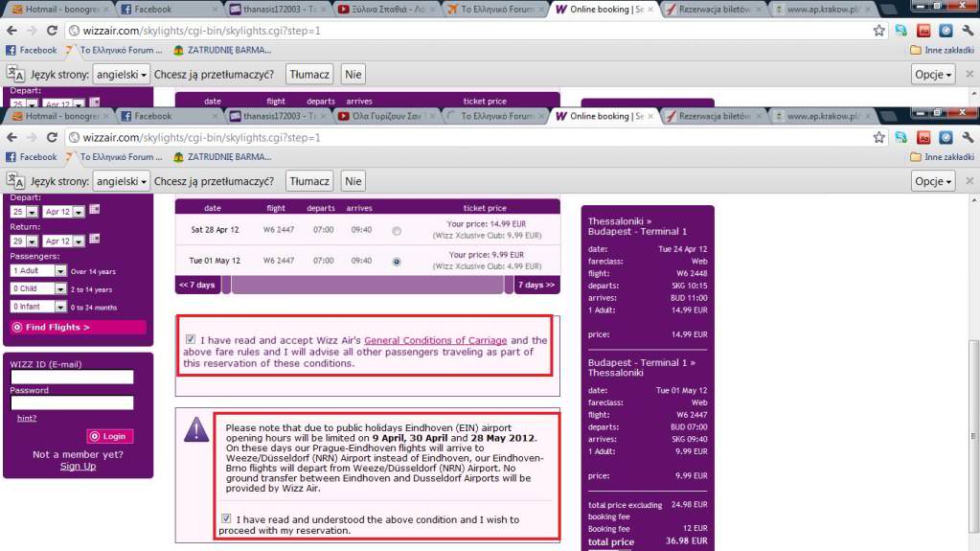This screenshot has width=980, height=551.
Task: Open Depart month dropdown in front window
Action: (x=64, y=212)
